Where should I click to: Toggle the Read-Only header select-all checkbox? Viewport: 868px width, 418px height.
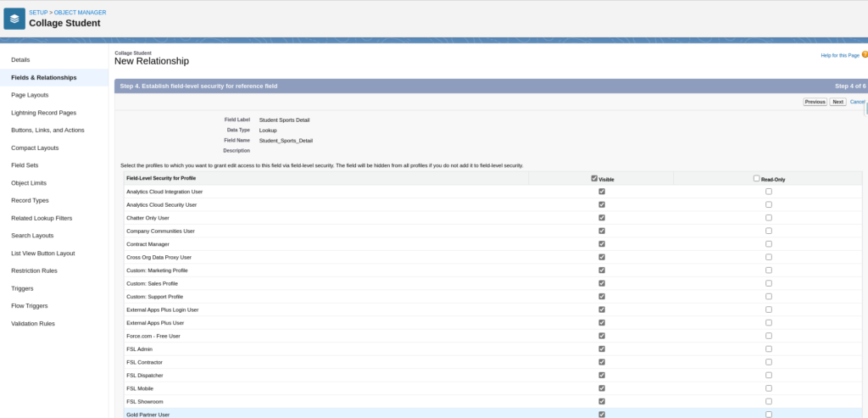(x=757, y=178)
